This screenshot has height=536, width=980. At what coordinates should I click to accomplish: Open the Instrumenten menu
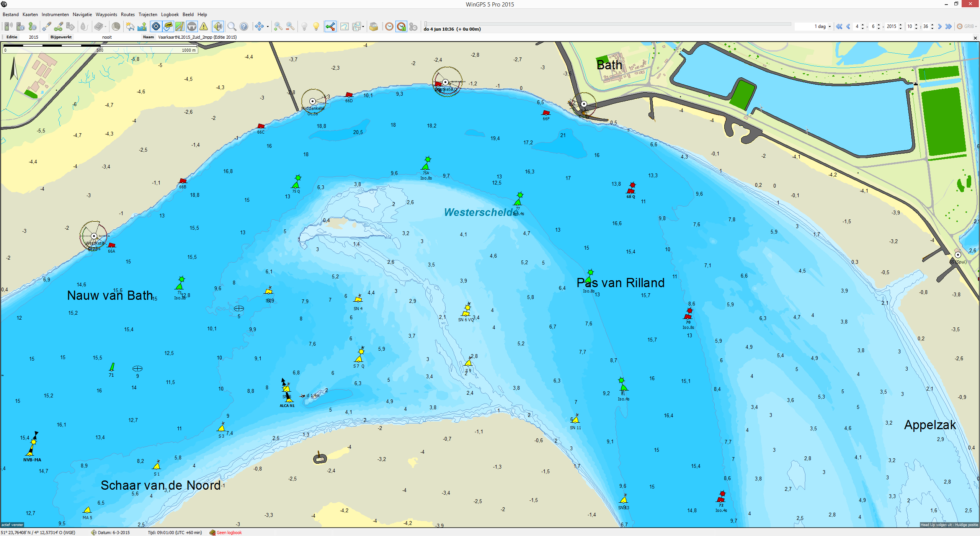coord(55,15)
